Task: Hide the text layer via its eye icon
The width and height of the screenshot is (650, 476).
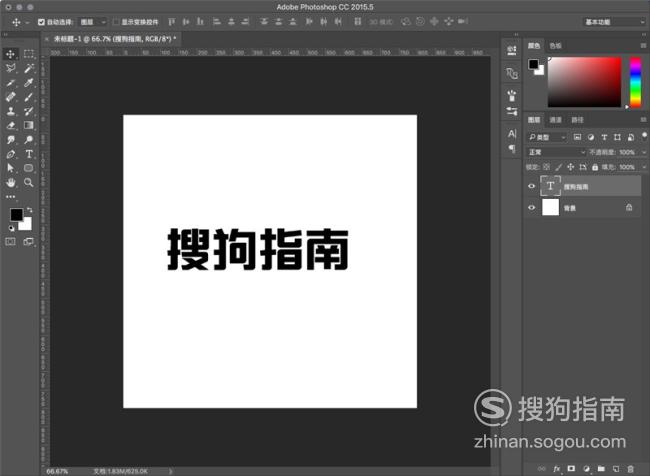Action: (x=531, y=186)
